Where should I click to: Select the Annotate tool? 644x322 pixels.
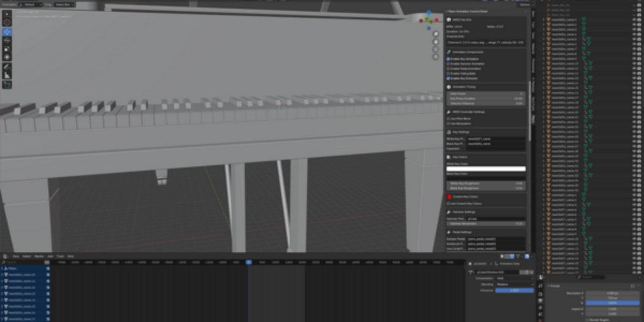[x=7, y=67]
